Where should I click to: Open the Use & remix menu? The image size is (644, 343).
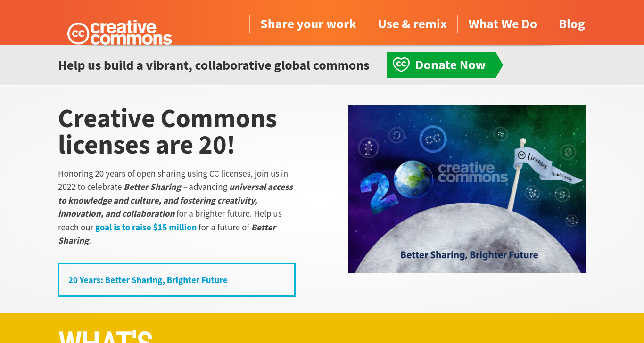pos(413,24)
